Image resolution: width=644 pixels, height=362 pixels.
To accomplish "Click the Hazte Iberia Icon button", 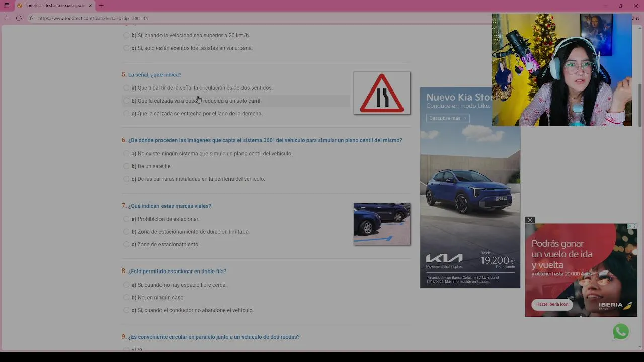I will 552,304.
